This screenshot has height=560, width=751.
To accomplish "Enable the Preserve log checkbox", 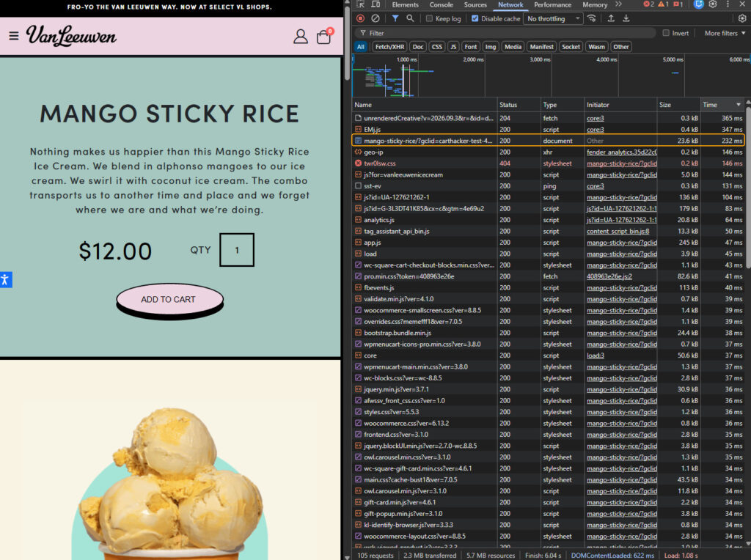I will 429,18.
